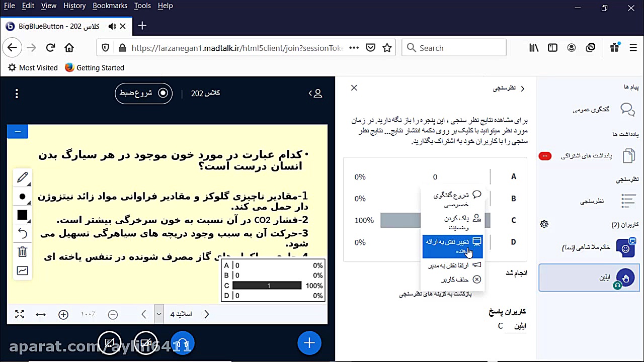Clear all annotations with the trash tool
Viewport: 644px width, 362px height.
22,252
